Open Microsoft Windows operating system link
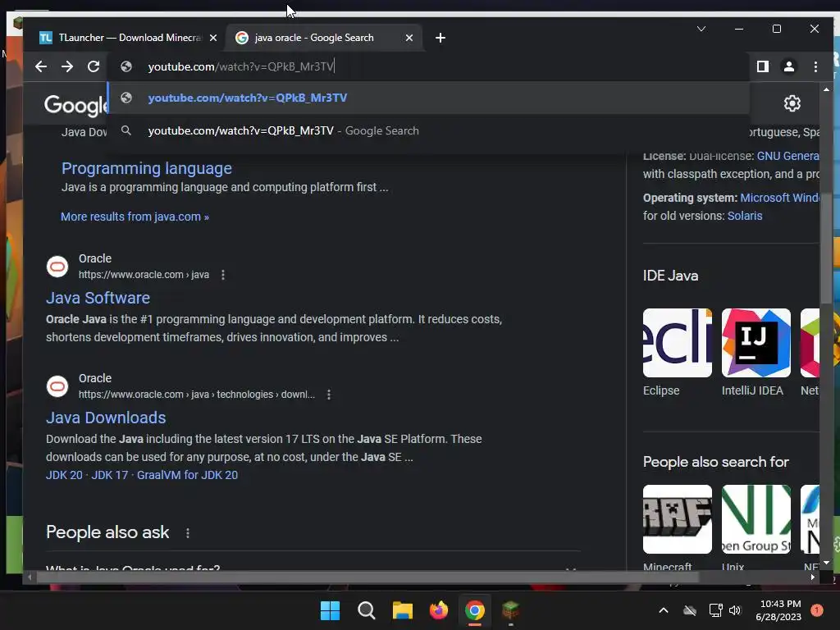The height and width of the screenshot is (630, 840). (x=779, y=198)
